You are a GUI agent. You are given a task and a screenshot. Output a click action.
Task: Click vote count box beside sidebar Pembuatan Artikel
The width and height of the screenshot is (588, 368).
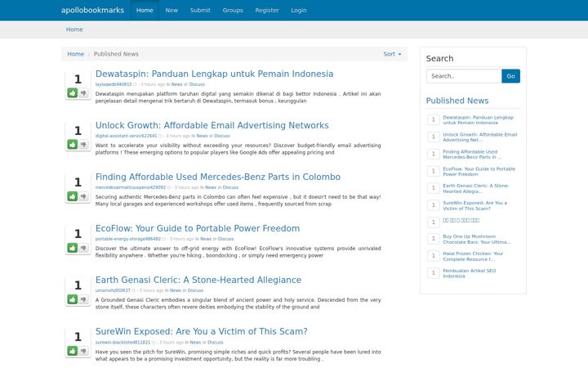[433, 273]
